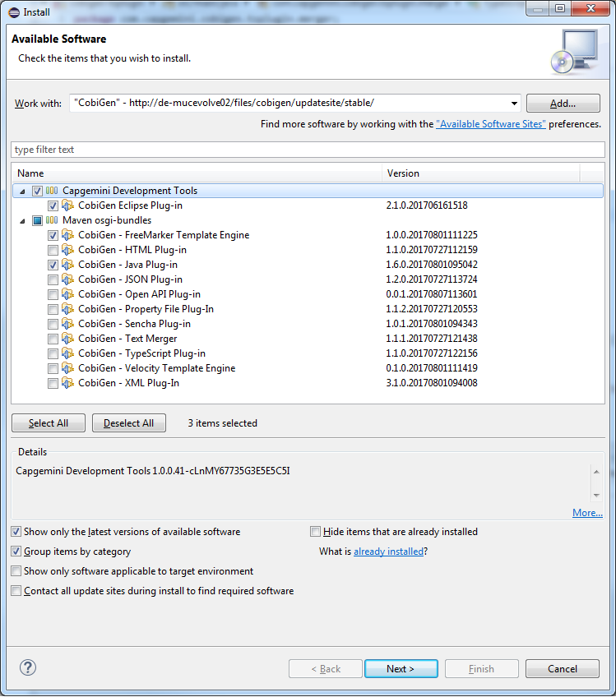Click the CobiGen Eclipse Plug-in feature icon
The width and height of the screenshot is (616, 697).
[67, 205]
